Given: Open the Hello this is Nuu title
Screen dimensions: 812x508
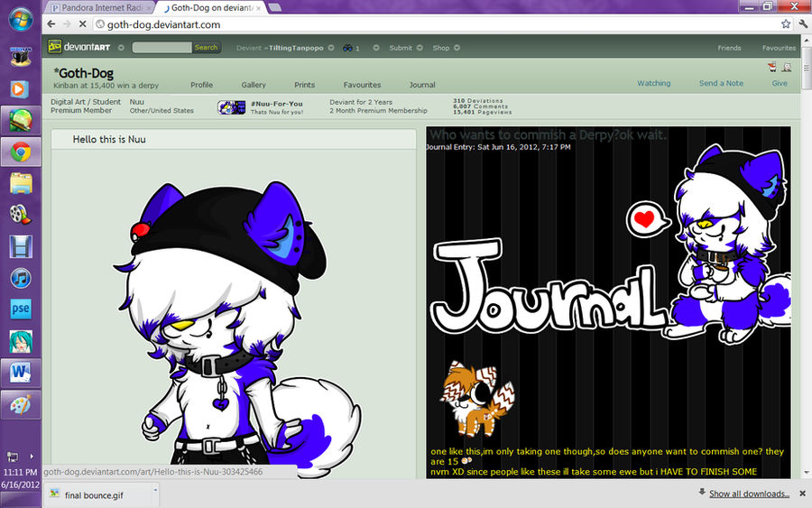Looking at the screenshot, I should (109, 139).
